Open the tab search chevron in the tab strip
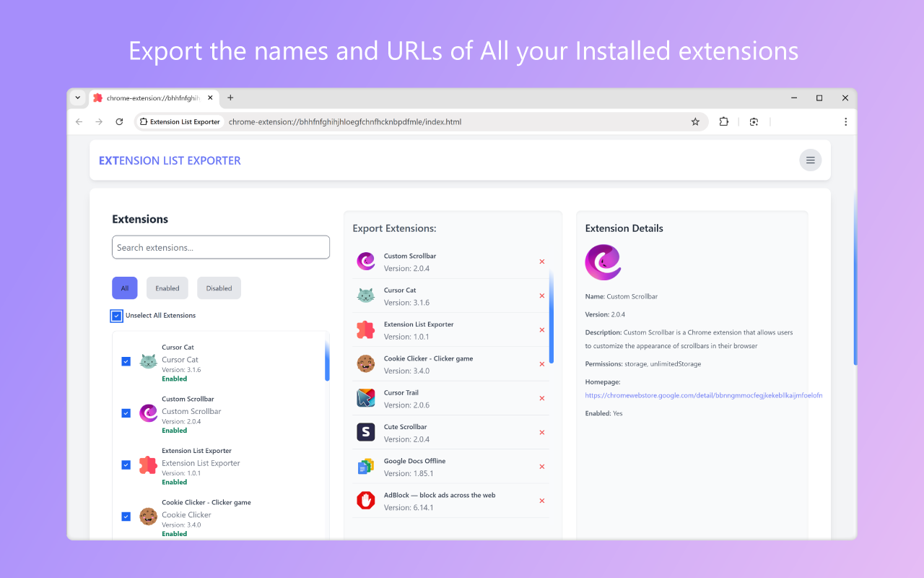Viewport: 924px width, 578px height. pos(77,98)
